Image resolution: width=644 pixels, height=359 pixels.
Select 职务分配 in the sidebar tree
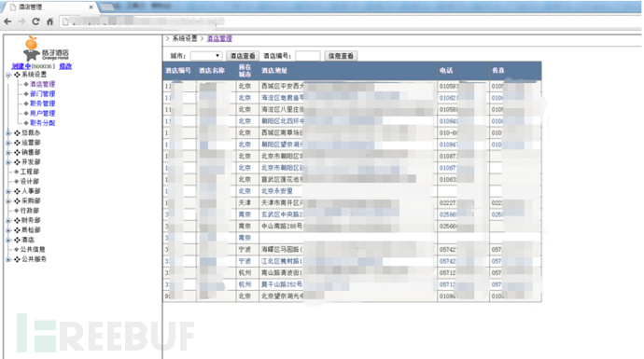(x=42, y=123)
